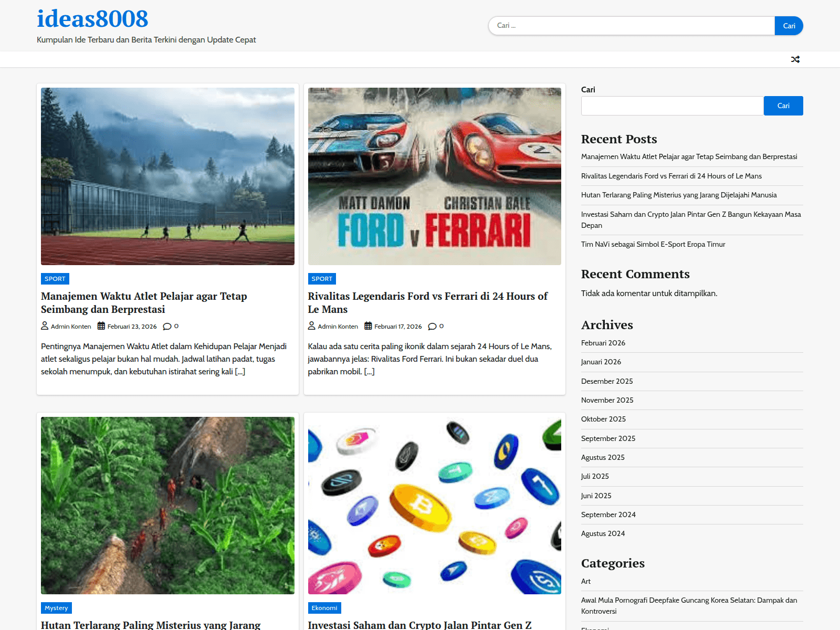Select the Ekonomi category tag
840x630 pixels.
click(324, 608)
